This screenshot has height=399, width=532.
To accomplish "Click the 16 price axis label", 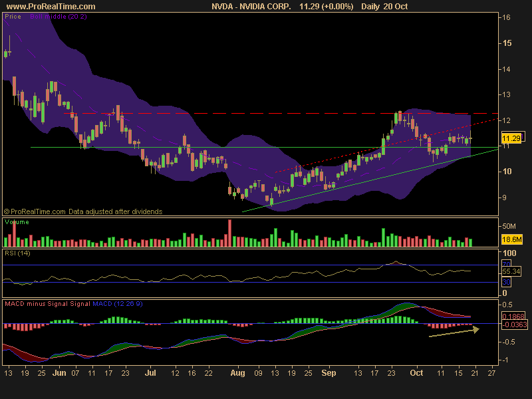I will click(x=506, y=18).
